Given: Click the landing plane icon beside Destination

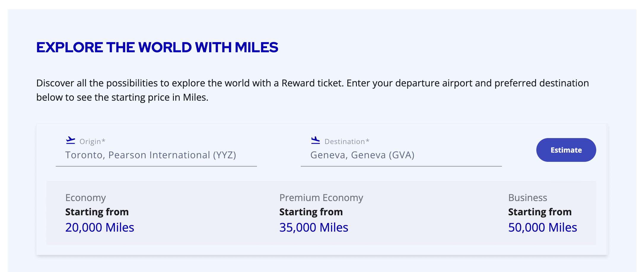Looking at the screenshot, I should click(x=316, y=140).
